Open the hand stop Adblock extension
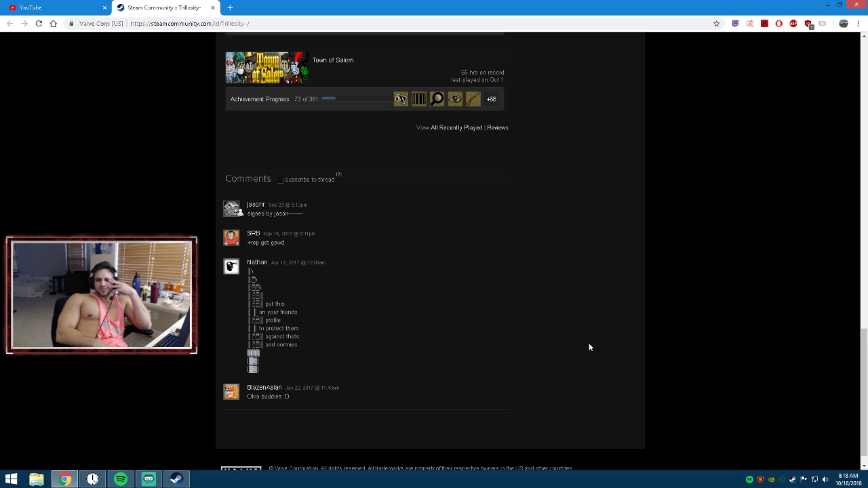Image resolution: width=868 pixels, height=488 pixels. tap(778, 23)
